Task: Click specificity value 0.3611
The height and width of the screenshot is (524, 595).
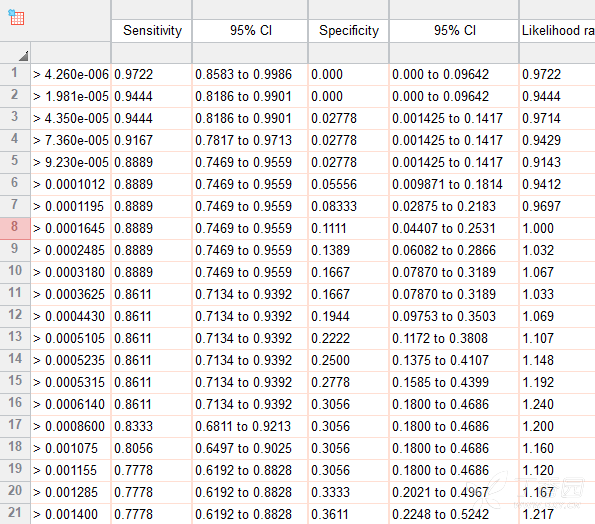Action: [x=349, y=515]
